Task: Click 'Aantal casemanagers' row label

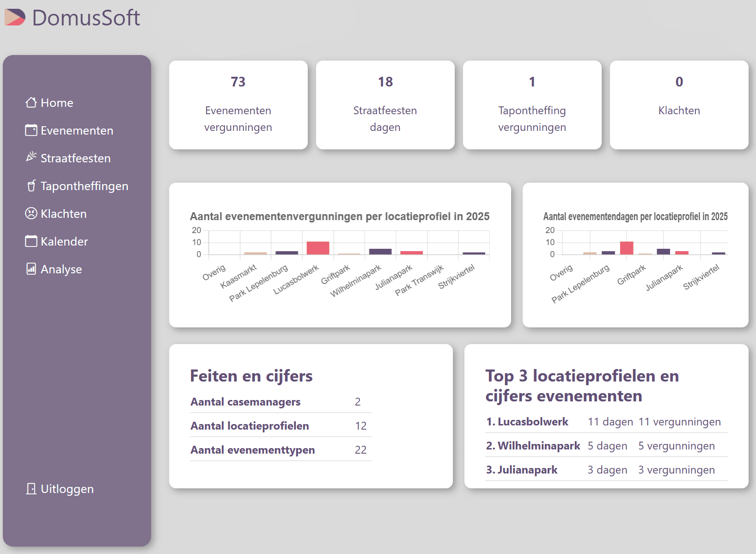Action: point(245,402)
